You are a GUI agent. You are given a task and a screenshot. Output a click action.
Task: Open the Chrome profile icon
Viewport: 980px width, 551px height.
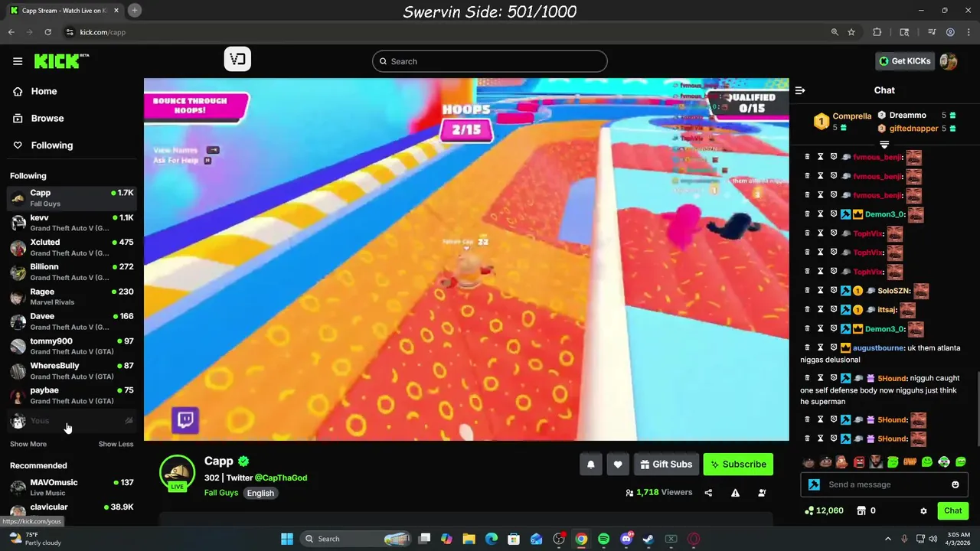point(950,32)
